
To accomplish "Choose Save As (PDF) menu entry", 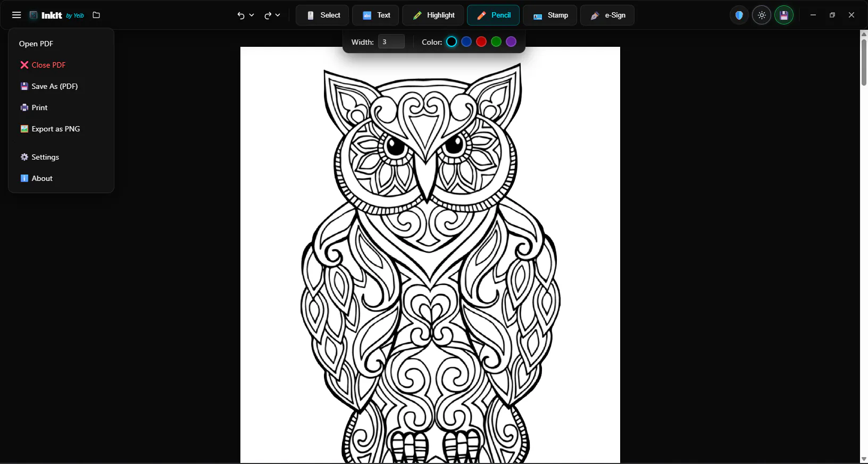I will pyautogui.click(x=61, y=86).
